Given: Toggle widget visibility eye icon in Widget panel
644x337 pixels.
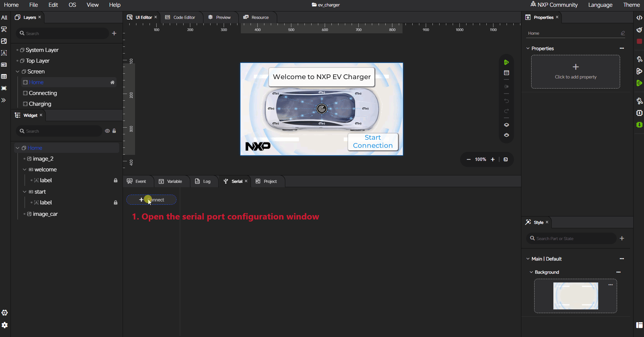Looking at the screenshot, I should (x=107, y=131).
